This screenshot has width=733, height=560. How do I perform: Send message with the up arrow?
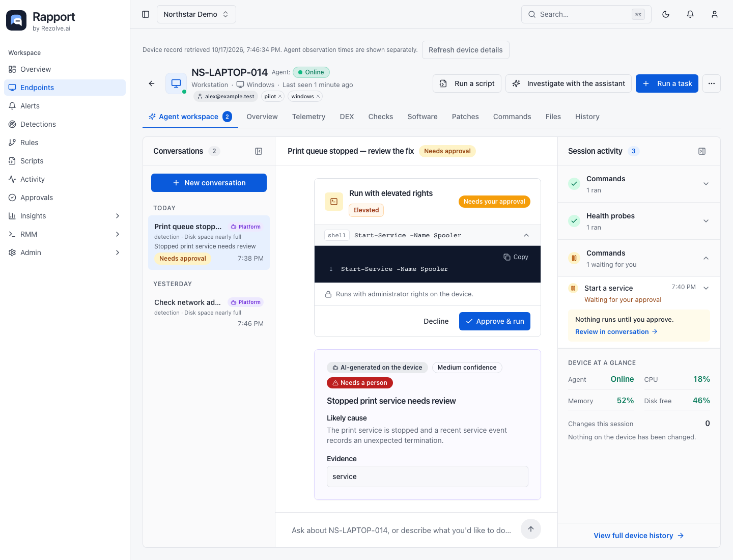click(x=531, y=529)
